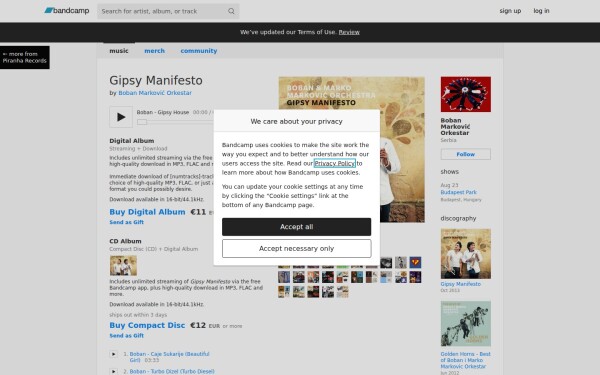Click Accept necessary only button
Viewport: 600px width, 375px height.
(x=297, y=249)
